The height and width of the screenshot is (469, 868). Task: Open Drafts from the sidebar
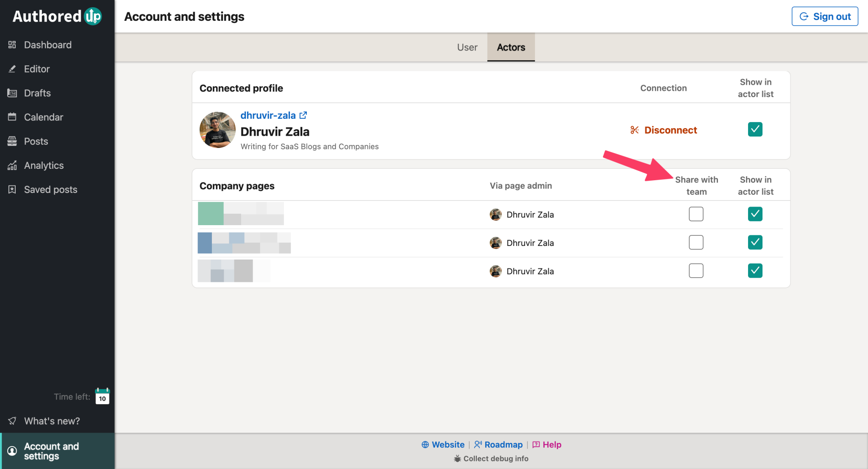click(37, 93)
